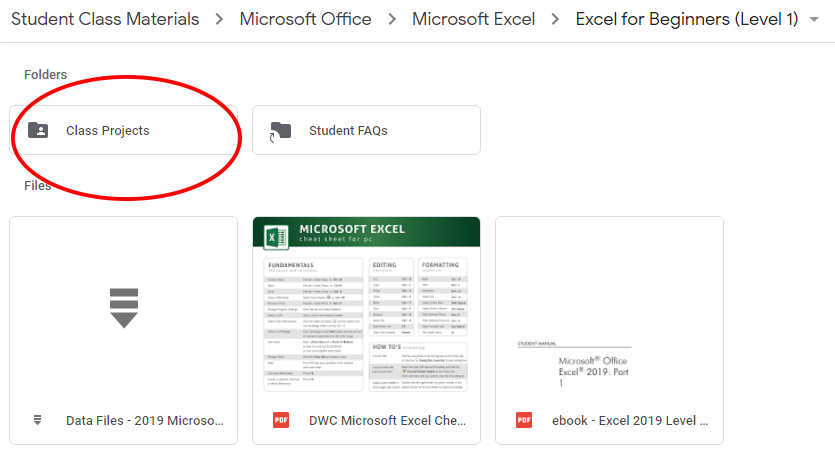Click the Class Projects shared folder icon
Screen dimensions: 835x467
(38, 130)
